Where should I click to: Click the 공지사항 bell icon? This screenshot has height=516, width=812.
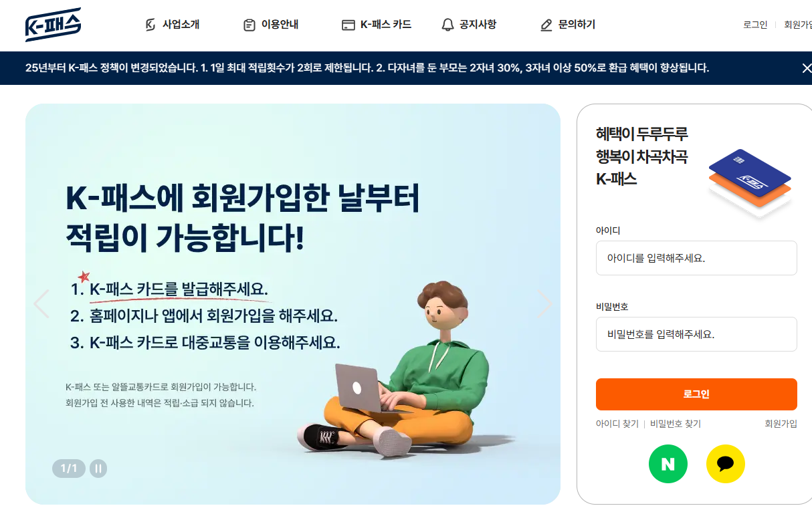coord(447,25)
